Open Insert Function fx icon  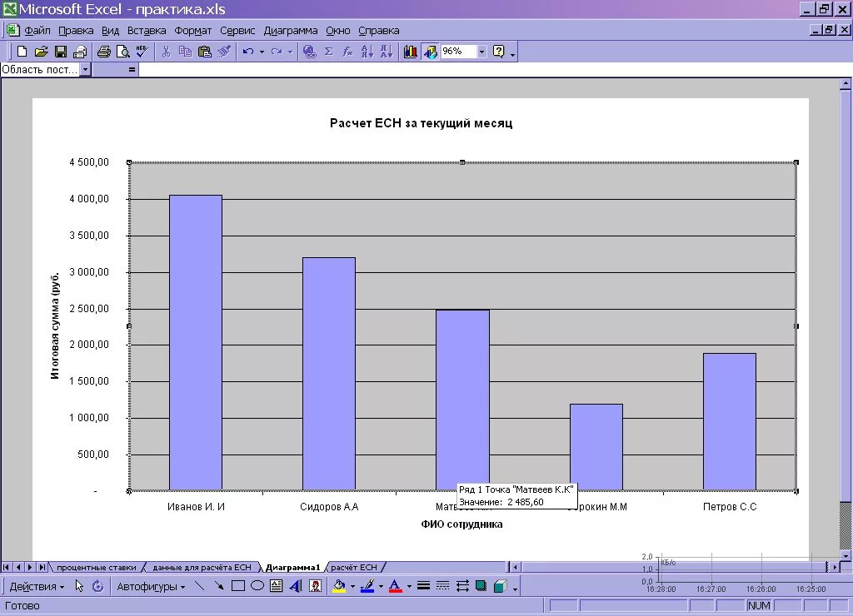click(347, 52)
